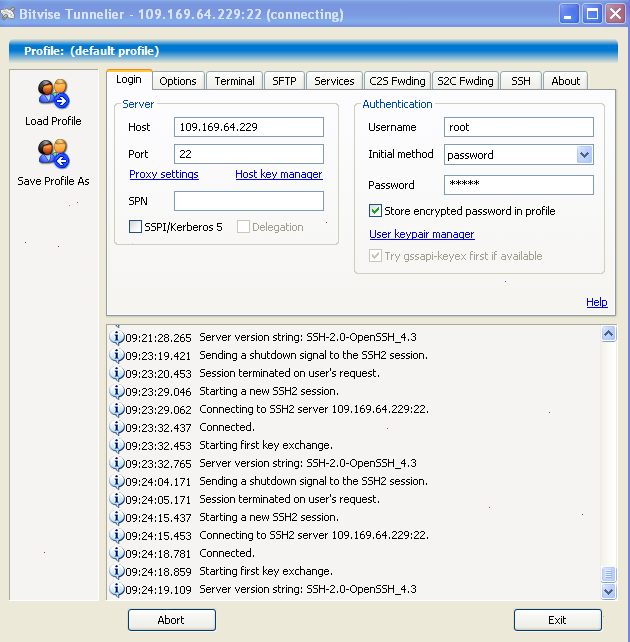
Task: Select log line 'Starting first key exchange' at 09:23:32.453
Action: tap(266, 445)
